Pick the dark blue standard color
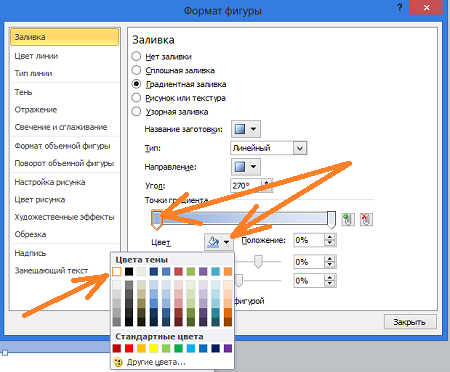The height and width of the screenshot is (372, 450). [x=216, y=348]
